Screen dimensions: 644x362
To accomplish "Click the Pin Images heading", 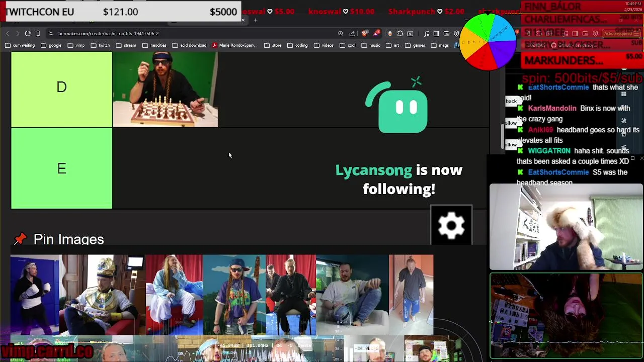I will pos(68,239).
